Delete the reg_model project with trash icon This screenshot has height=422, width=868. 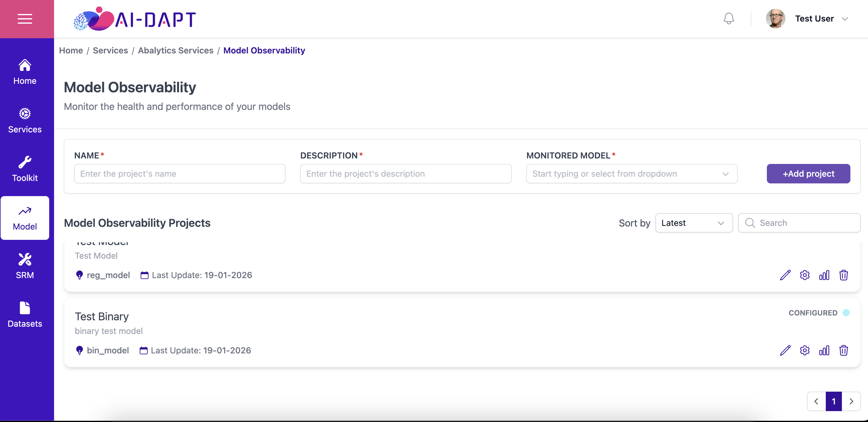pyautogui.click(x=843, y=275)
